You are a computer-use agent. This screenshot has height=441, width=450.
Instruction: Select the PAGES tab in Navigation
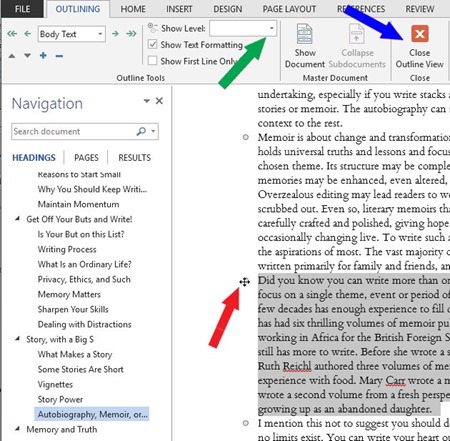(86, 157)
